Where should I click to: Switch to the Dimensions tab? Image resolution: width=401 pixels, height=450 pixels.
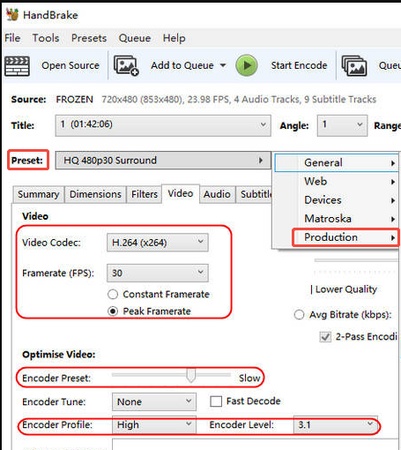point(95,194)
